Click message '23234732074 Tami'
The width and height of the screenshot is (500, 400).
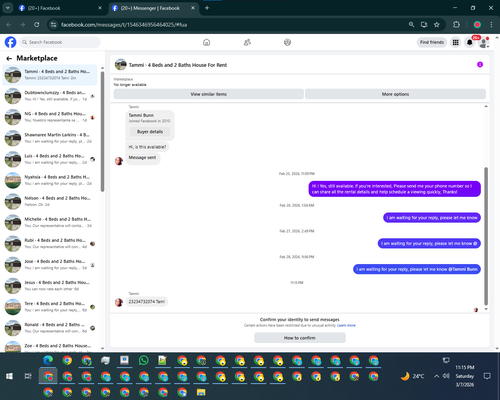147,302
